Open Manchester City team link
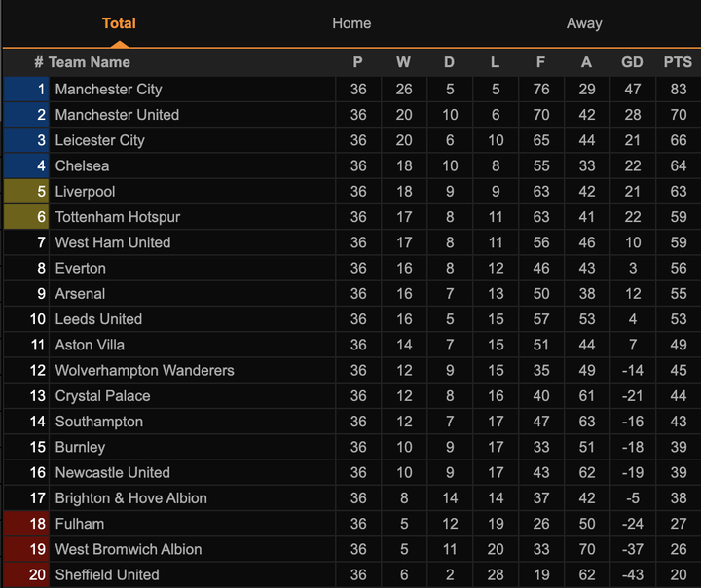The width and height of the screenshot is (701, 588). tap(108, 89)
